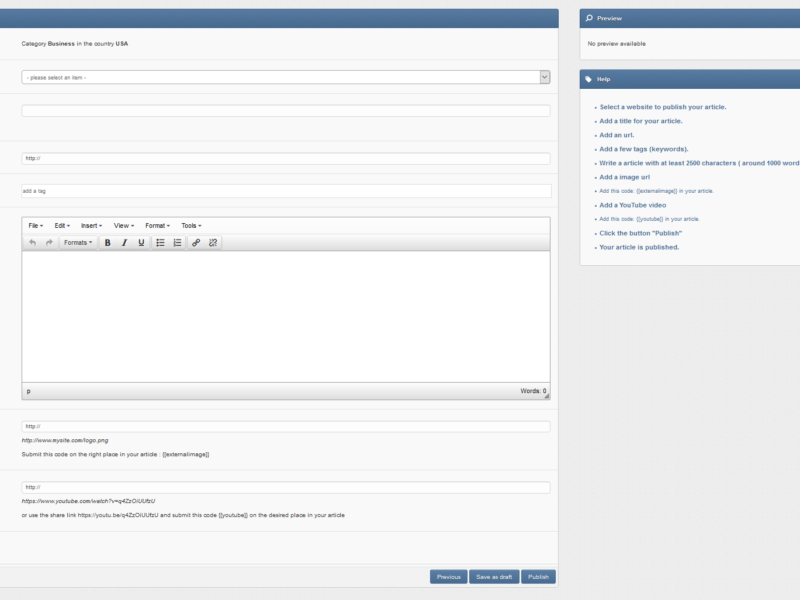The image size is (800, 600).
Task: Click the 'Write a article with at least 2500 characters' item
Action: coord(699,163)
